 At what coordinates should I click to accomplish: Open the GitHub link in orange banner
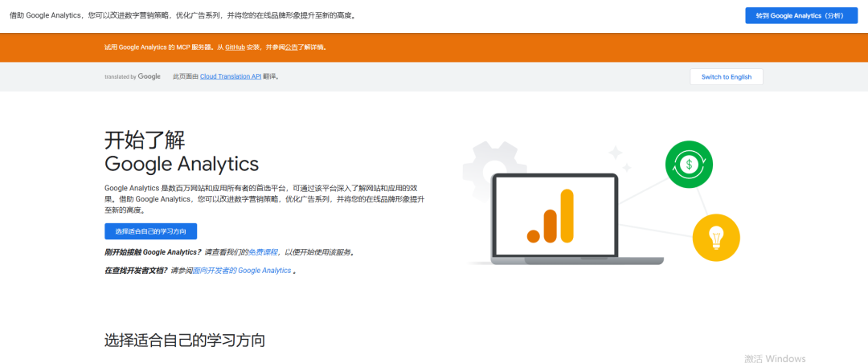(235, 47)
